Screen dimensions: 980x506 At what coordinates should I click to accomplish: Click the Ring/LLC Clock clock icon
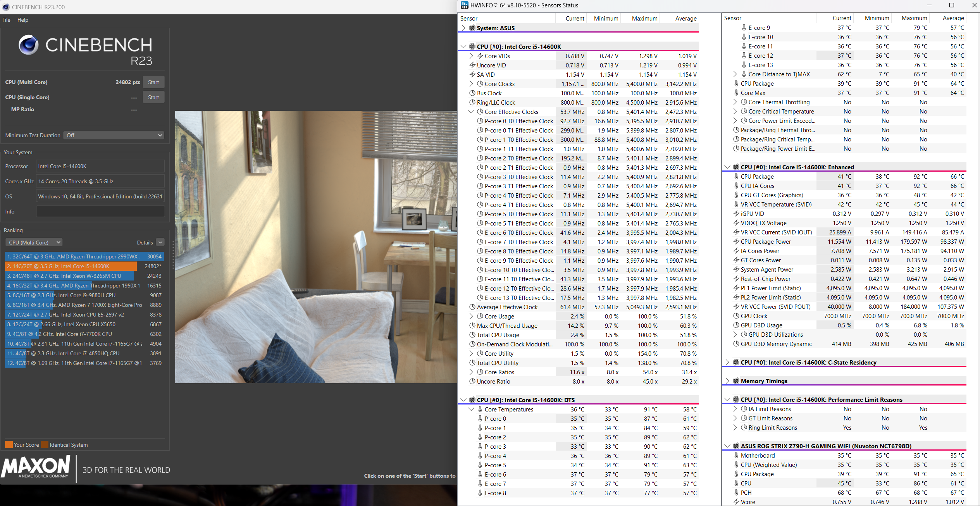tap(472, 102)
